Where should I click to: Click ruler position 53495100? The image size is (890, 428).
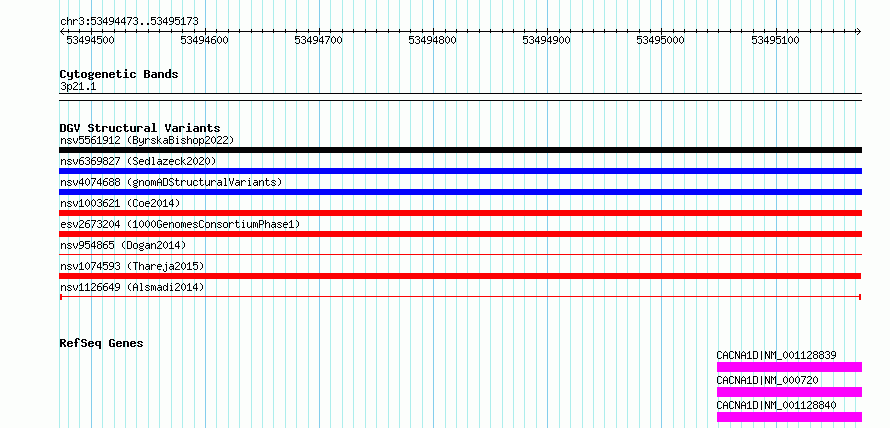775,40
